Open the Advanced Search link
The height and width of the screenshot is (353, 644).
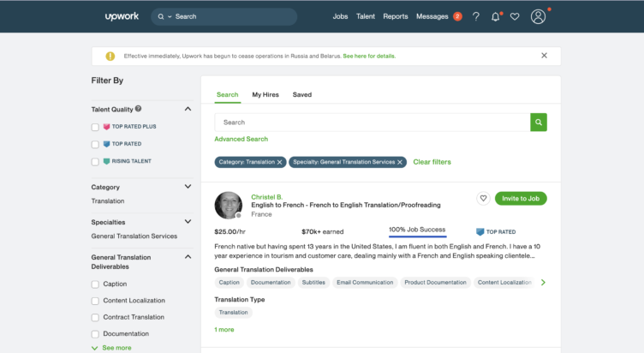tap(241, 139)
